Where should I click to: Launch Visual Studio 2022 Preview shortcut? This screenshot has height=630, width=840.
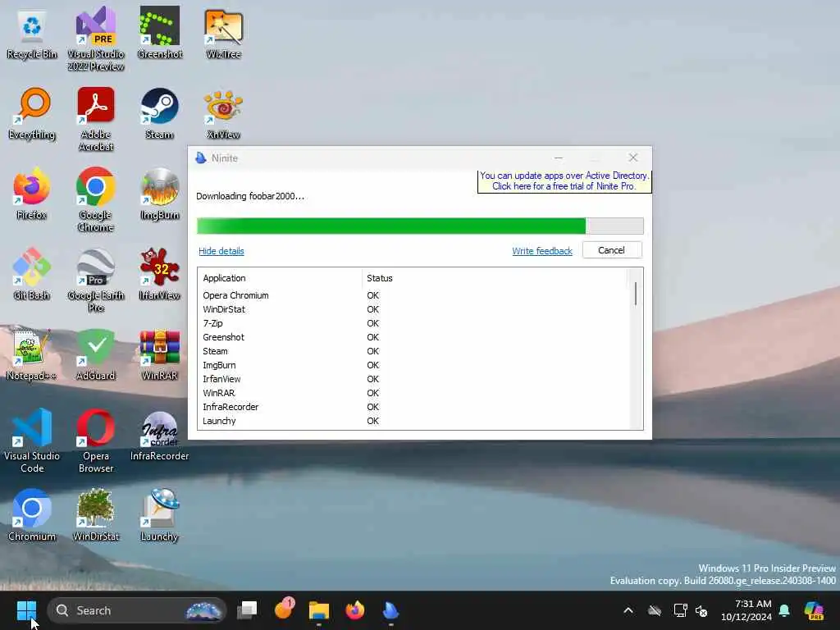96,39
